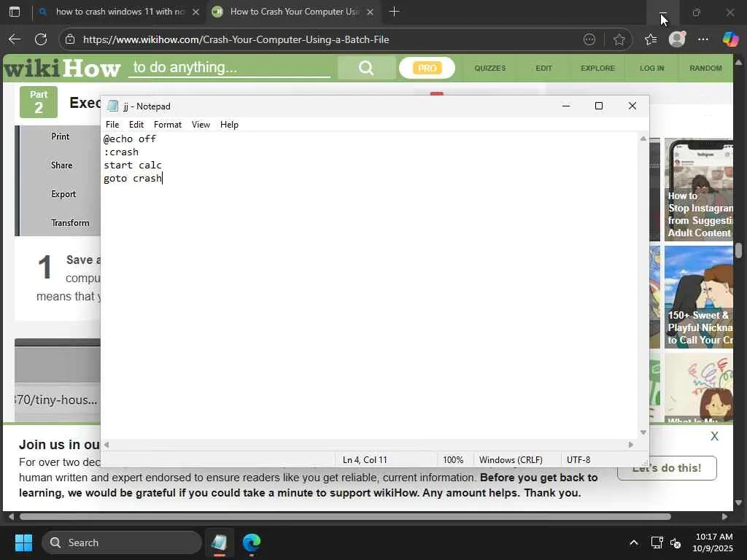The width and height of the screenshot is (747, 560).
Task: Maximize the Notepad window
Action: 599,106
